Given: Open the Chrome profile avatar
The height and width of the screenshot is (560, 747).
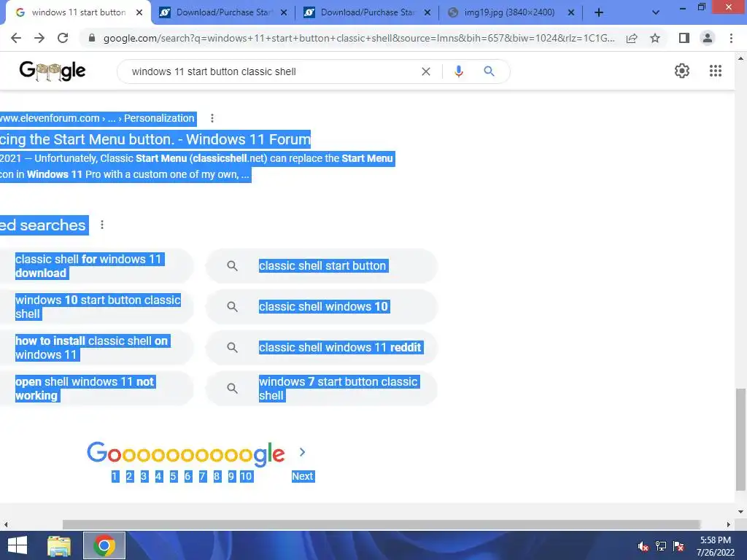Looking at the screenshot, I should 708,38.
